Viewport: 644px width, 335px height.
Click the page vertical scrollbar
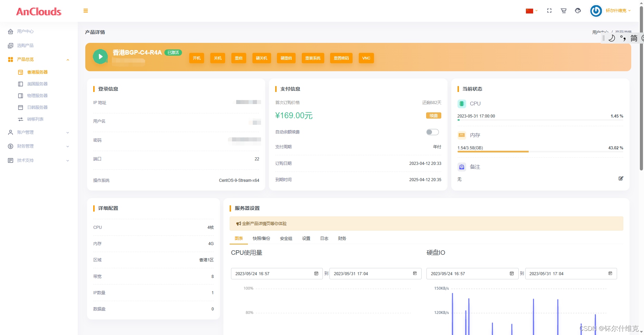tap(641, 89)
